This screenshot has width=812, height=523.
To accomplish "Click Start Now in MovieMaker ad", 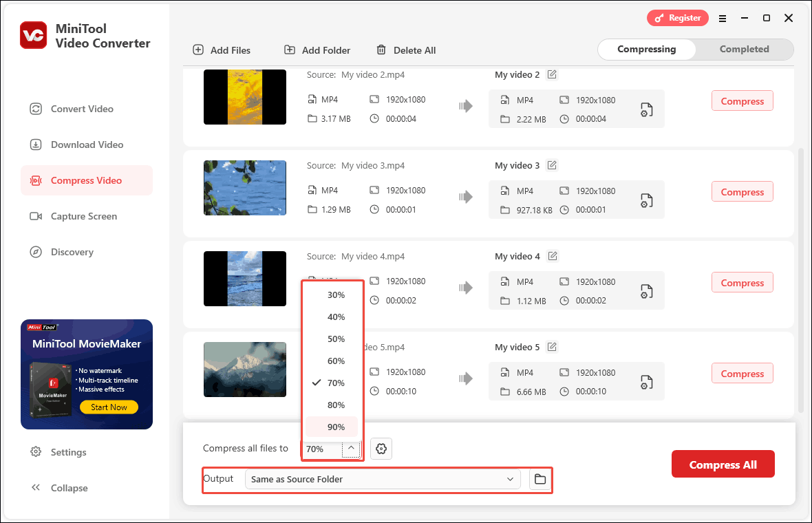I will coord(109,407).
